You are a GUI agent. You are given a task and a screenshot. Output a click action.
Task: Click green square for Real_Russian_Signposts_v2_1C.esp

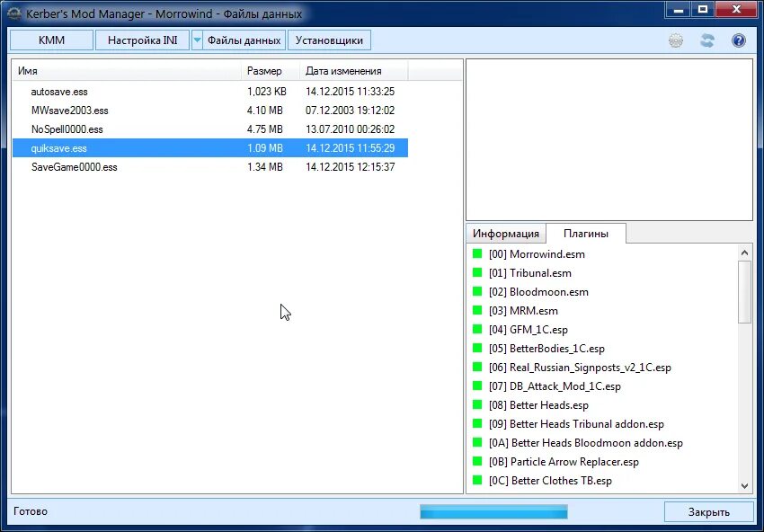click(477, 367)
